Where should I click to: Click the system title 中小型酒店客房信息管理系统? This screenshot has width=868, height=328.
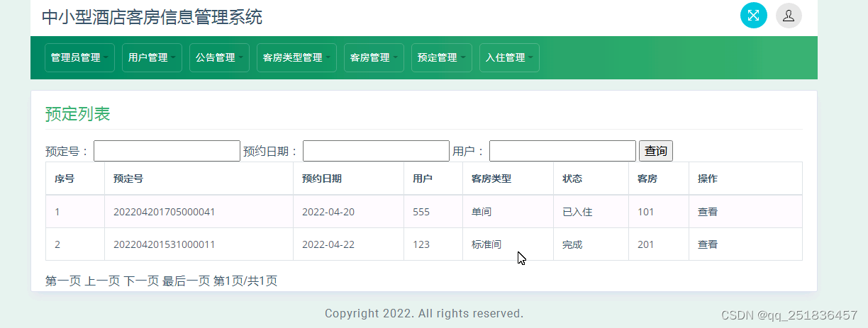152,17
